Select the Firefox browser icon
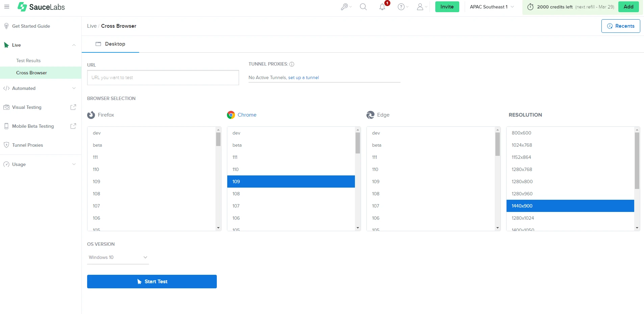Screen dimensions: 644x314 pyautogui.click(x=91, y=115)
